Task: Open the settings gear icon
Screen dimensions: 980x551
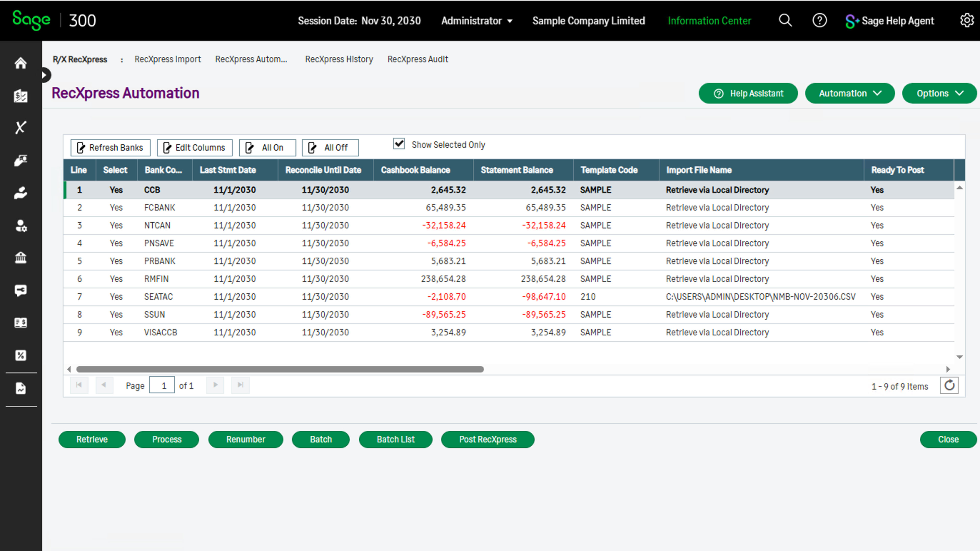Action: click(x=967, y=20)
